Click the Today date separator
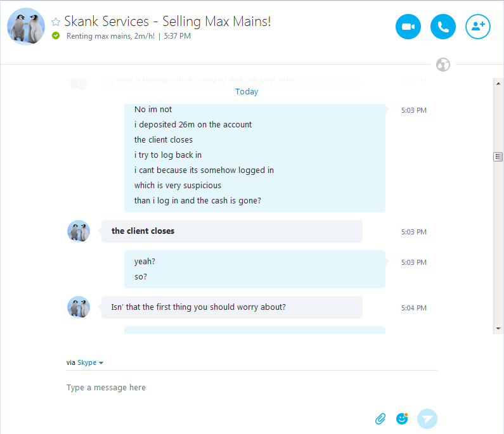The image size is (504, 434). [x=247, y=92]
